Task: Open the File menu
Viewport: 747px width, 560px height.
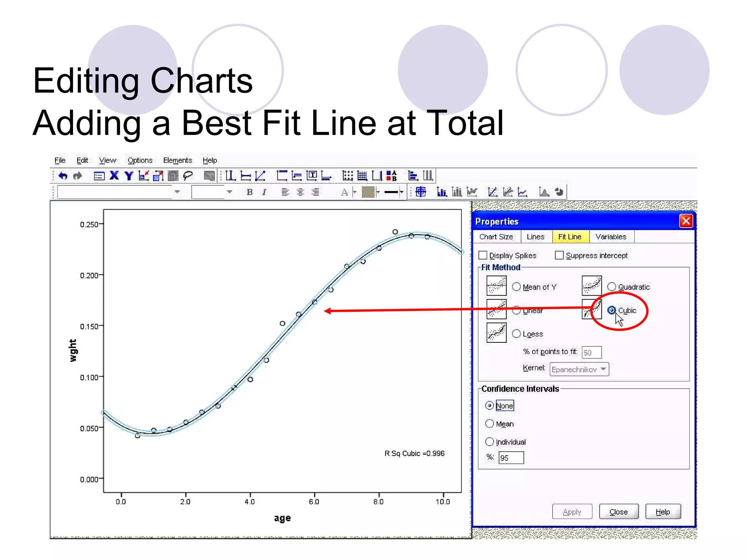Action: 60,160
